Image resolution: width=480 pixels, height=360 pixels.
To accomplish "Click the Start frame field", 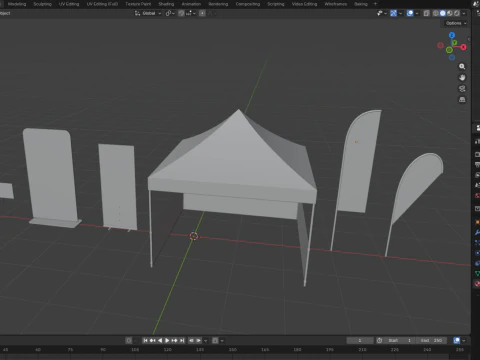I will [x=400, y=340].
